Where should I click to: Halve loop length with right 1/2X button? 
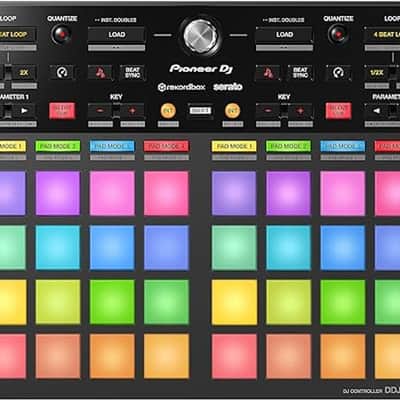click(377, 72)
